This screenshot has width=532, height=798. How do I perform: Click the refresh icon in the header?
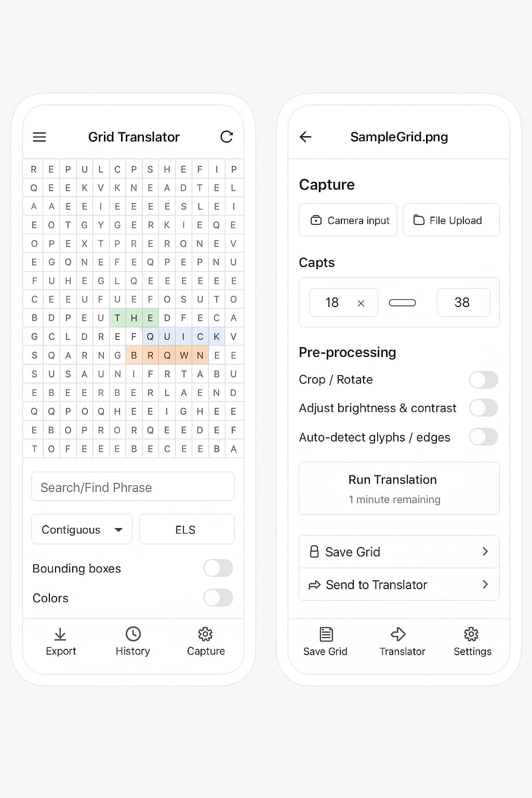click(227, 137)
